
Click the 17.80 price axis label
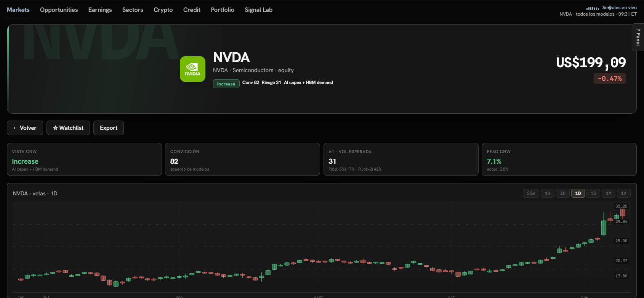(x=621, y=276)
